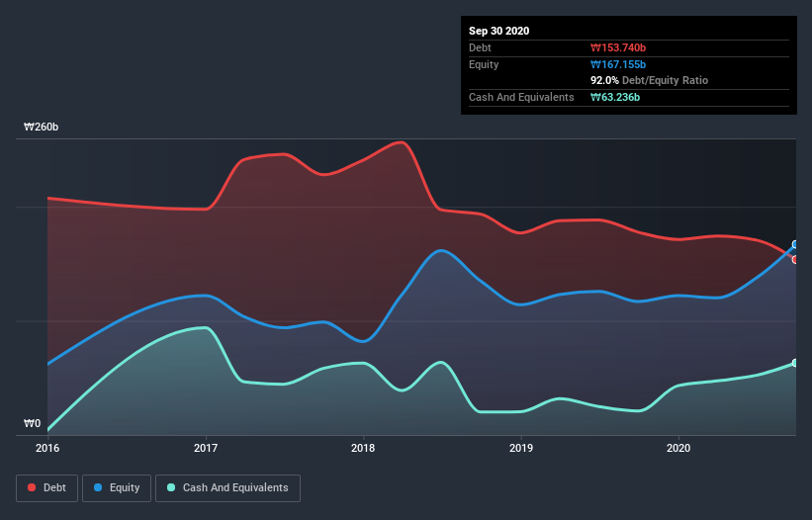This screenshot has width=812, height=520.
Task: Click the red Debt legend dot
Action: click(x=32, y=487)
